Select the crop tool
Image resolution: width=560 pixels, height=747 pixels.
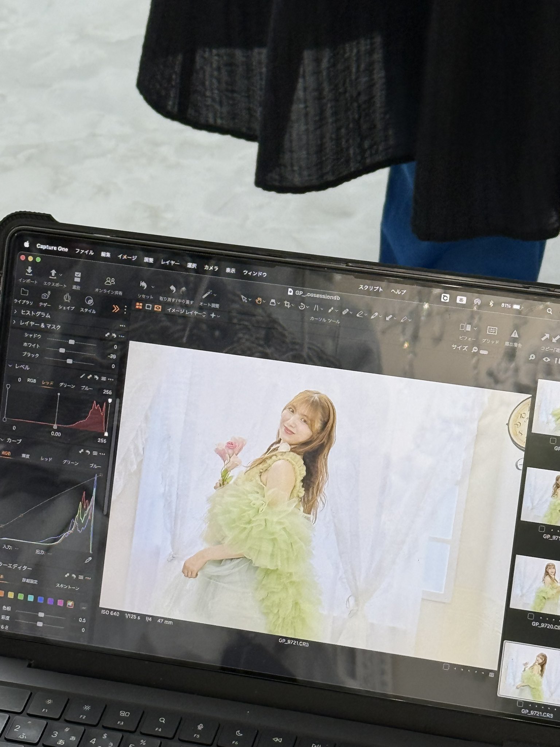pyautogui.click(x=287, y=304)
